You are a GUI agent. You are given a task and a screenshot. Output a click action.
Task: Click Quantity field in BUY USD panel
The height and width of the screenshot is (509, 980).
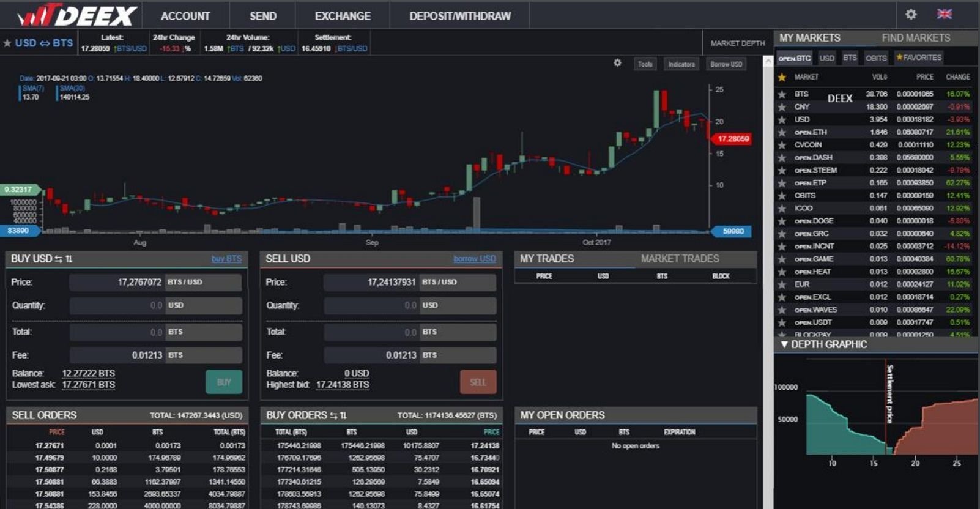pos(156,305)
